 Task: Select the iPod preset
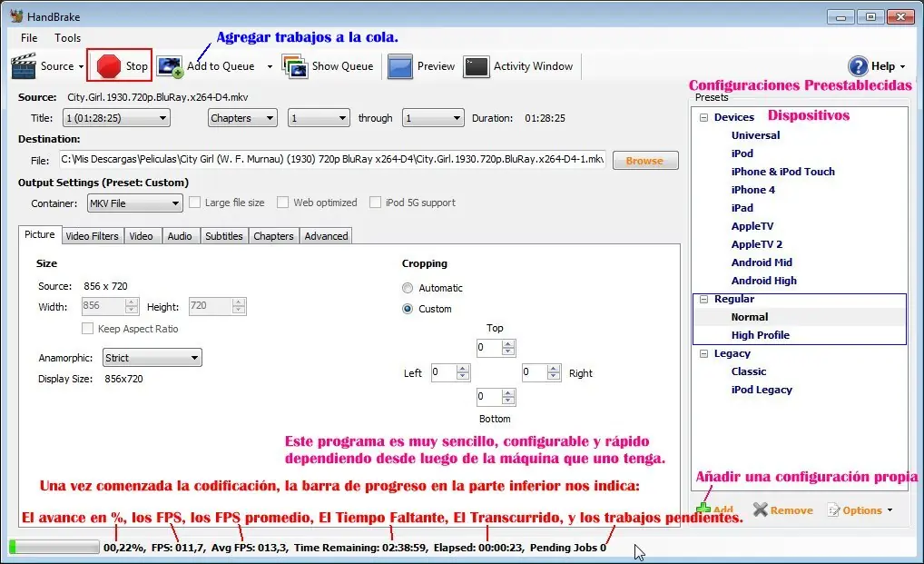742,153
